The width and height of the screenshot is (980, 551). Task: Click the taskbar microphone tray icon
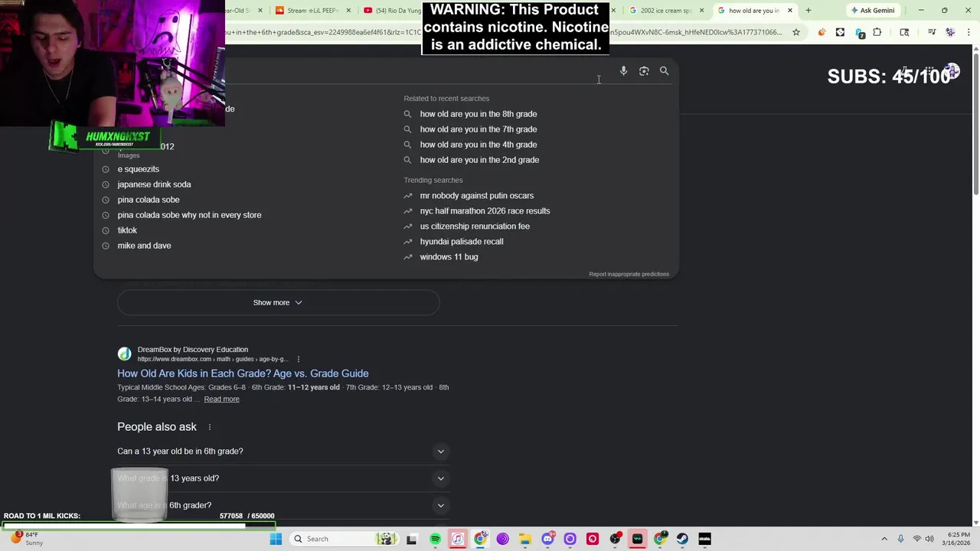tap(900, 539)
